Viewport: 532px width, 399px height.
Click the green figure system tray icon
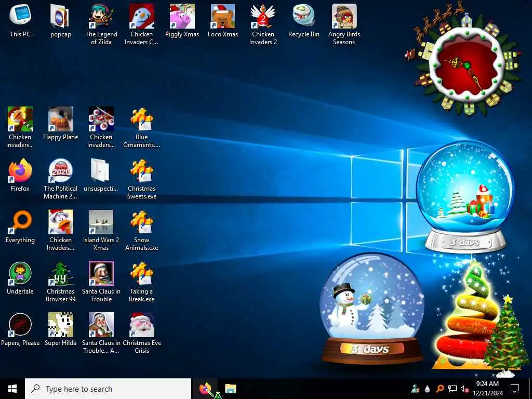click(x=415, y=389)
